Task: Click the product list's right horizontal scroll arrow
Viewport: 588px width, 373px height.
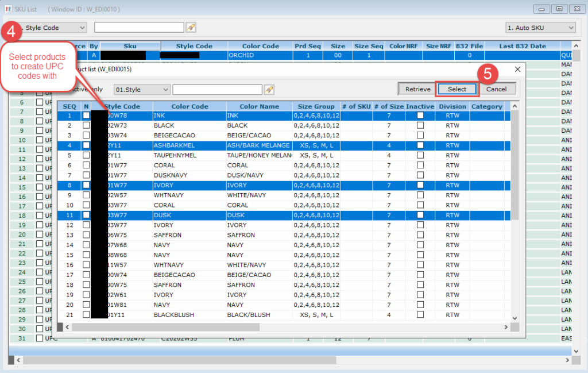Action: [x=506, y=326]
